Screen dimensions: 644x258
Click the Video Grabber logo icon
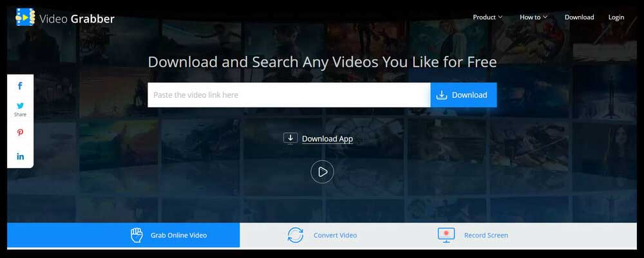tap(26, 17)
